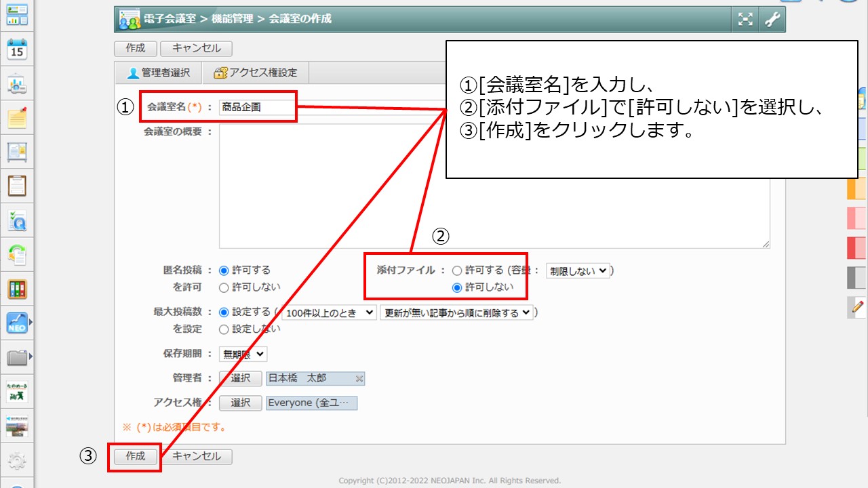
Task: Open the colored binders sidebar icon
Action: [17, 289]
